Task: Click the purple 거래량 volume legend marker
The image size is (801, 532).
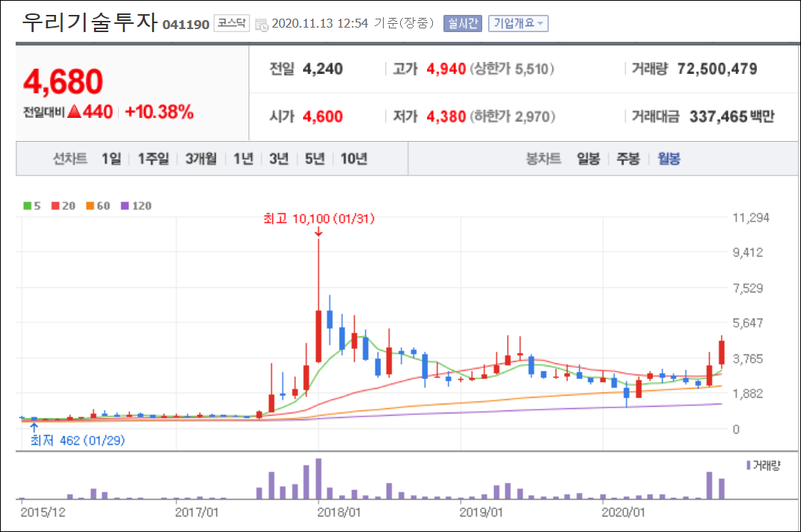Action: 749,465
